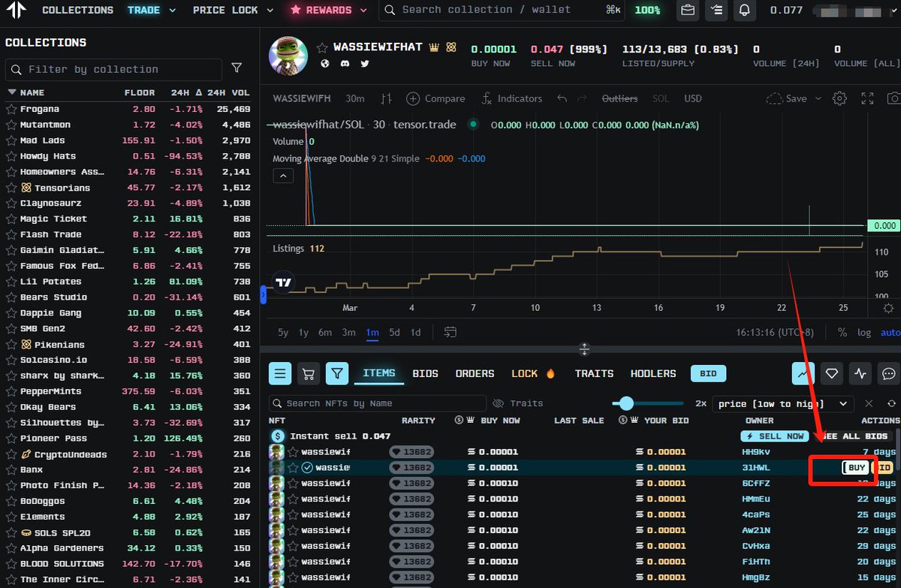901x588 pixels.
Task: Toggle the items filter funnel button
Action: 337,373
